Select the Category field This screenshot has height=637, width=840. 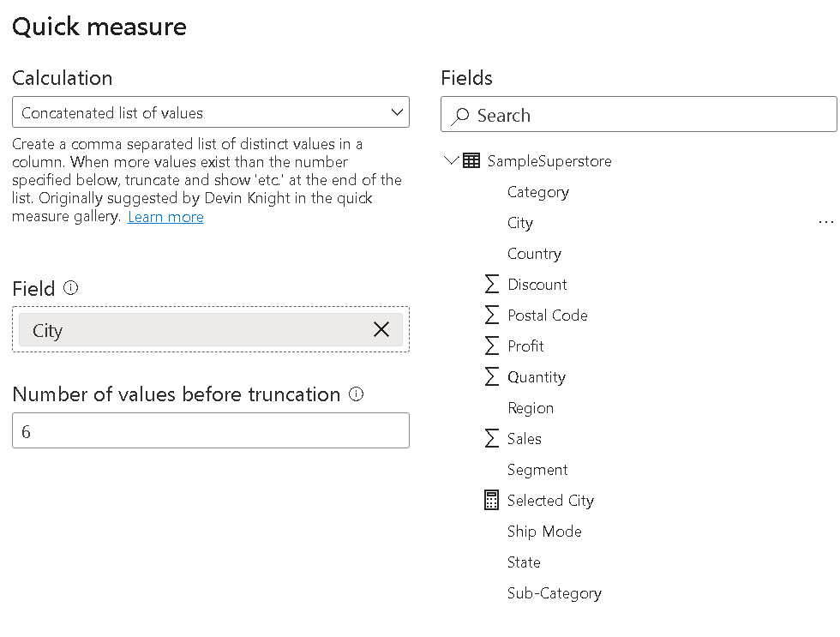click(x=538, y=192)
